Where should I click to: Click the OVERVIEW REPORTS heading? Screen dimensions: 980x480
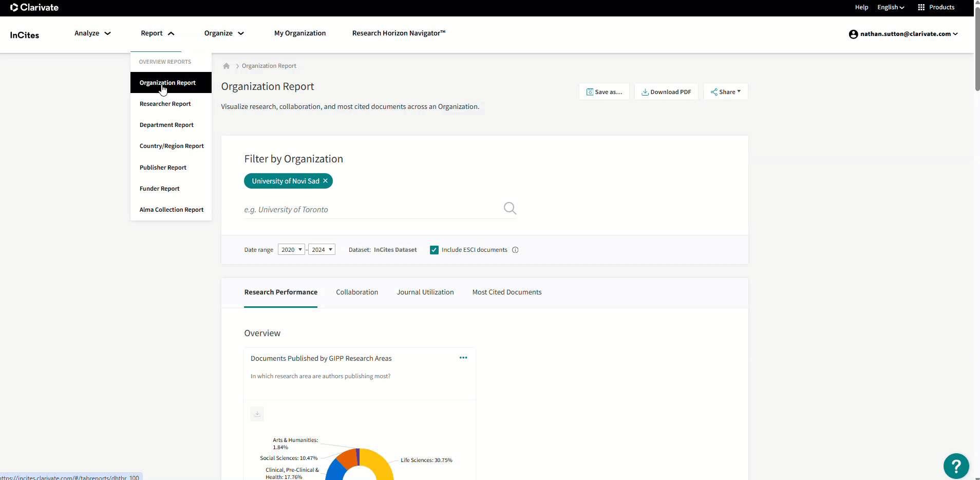[165, 62]
